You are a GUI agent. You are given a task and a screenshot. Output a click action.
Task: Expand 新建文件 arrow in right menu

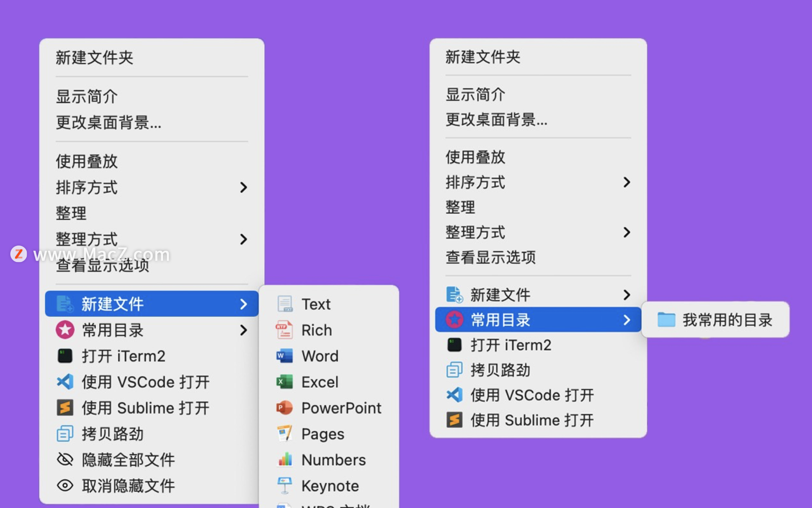click(x=626, y=295)
